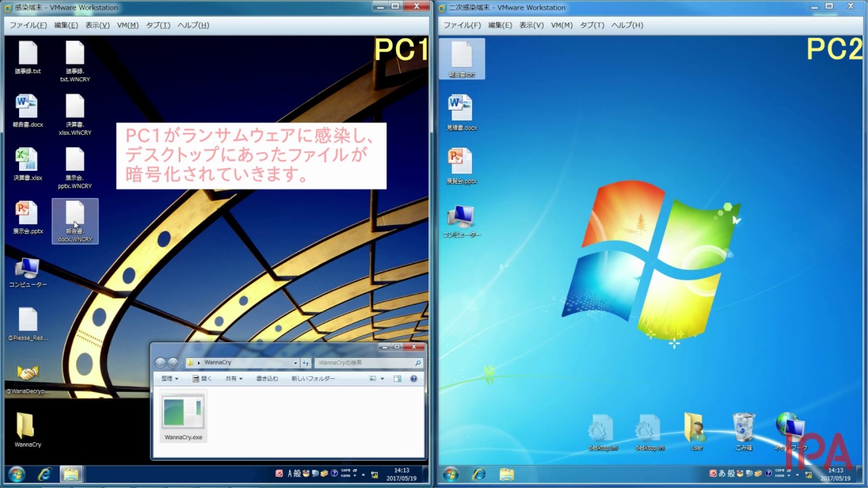Click search magnifier in WannaCry Explorer window

click(418, 363)
